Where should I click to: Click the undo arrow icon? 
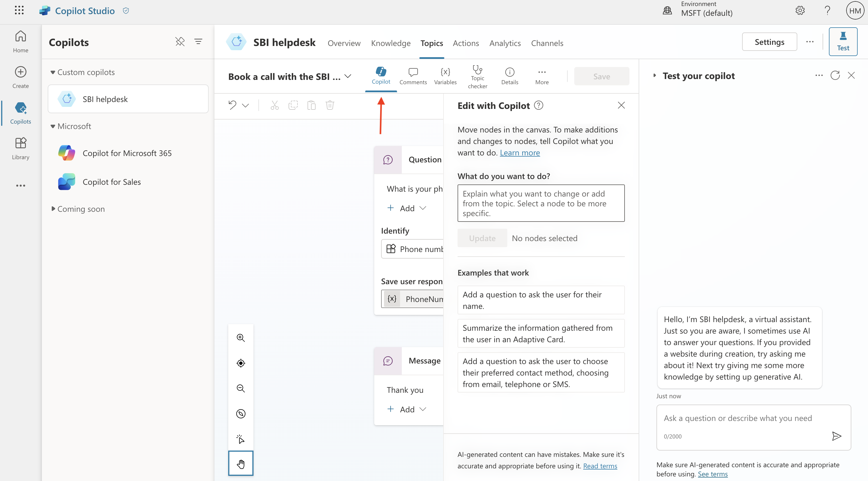(232, 105)
